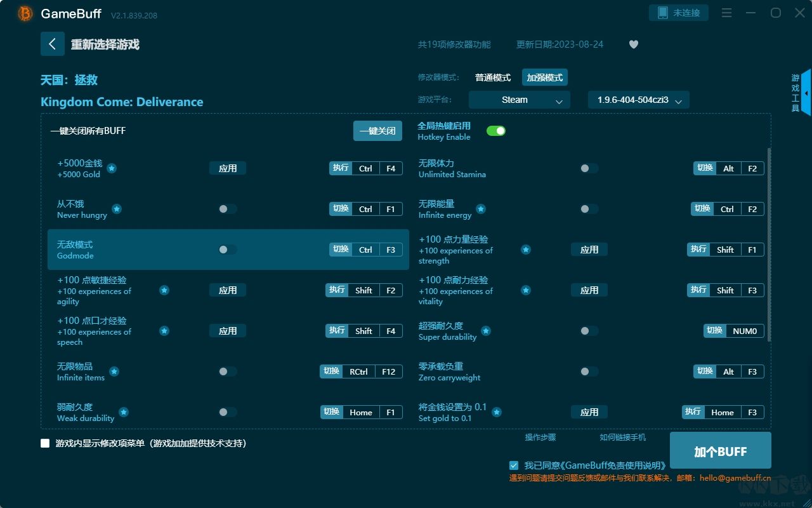Apply +100 strength experience
The width and height of the screenshot is (812, 508).
coord(589,250)
